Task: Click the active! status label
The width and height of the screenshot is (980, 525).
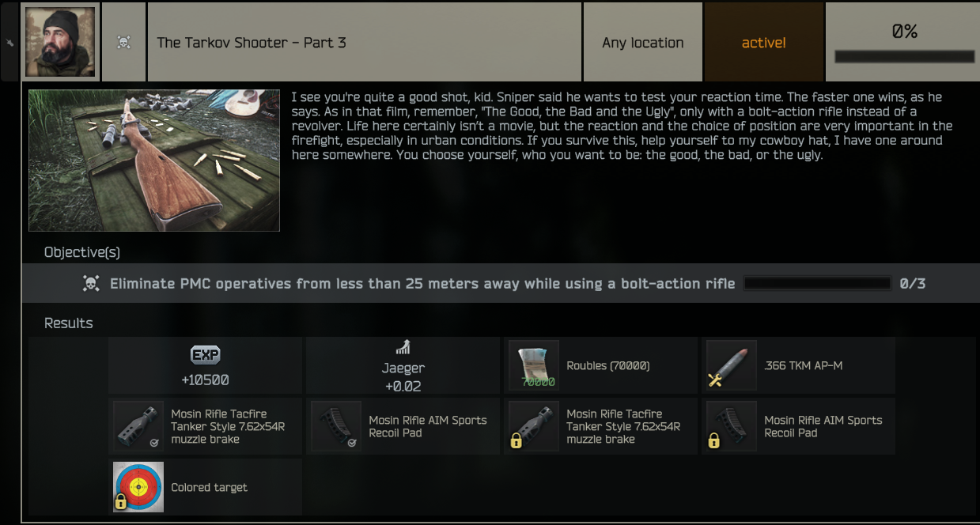Action: pyautogui.click(x=763, y=43)
